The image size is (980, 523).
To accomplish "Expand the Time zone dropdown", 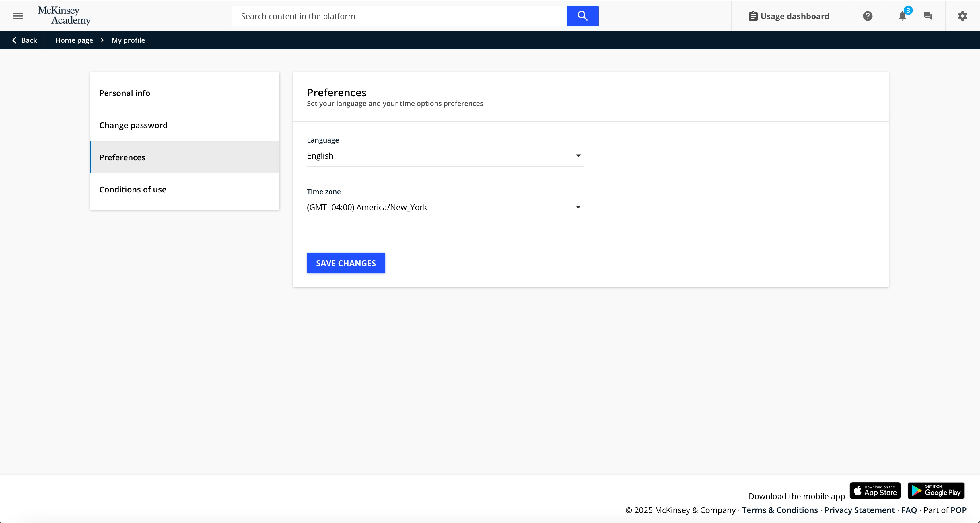I will pos(445,207).
